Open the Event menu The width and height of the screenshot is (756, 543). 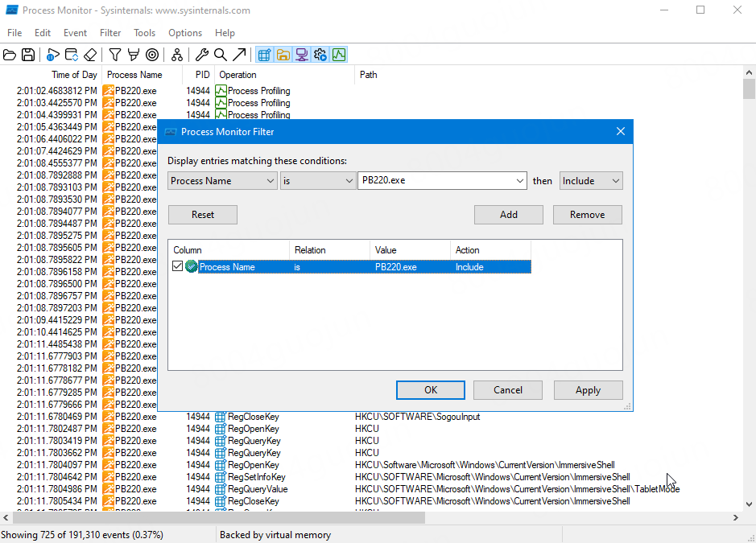[75, 33]
